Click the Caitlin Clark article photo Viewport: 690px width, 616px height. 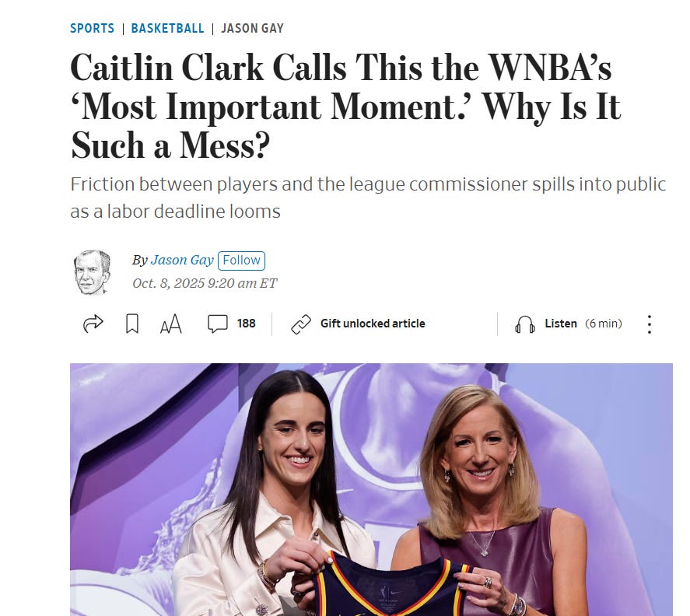[371, 489]
